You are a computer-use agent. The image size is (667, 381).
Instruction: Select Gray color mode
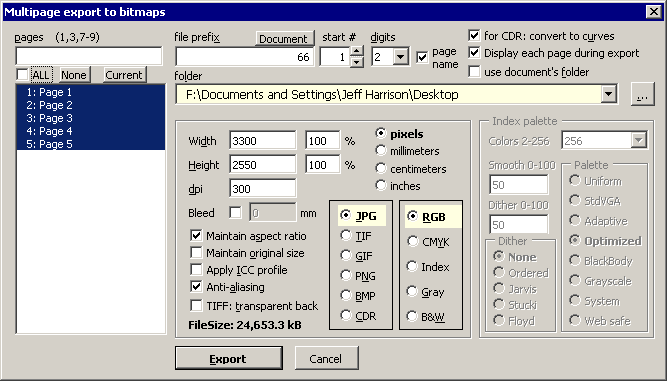412,291
